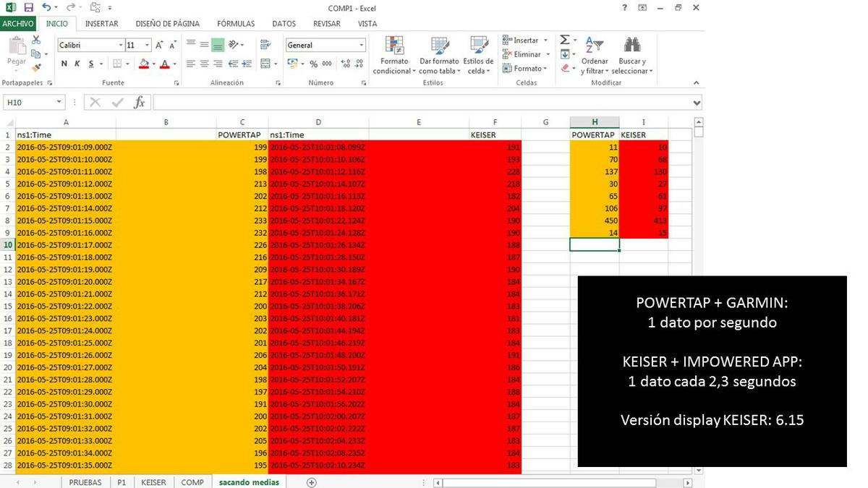This screenshot has width=868, height=488.
Task: Click the Cut scissors icon
Action: click(36, 40)
